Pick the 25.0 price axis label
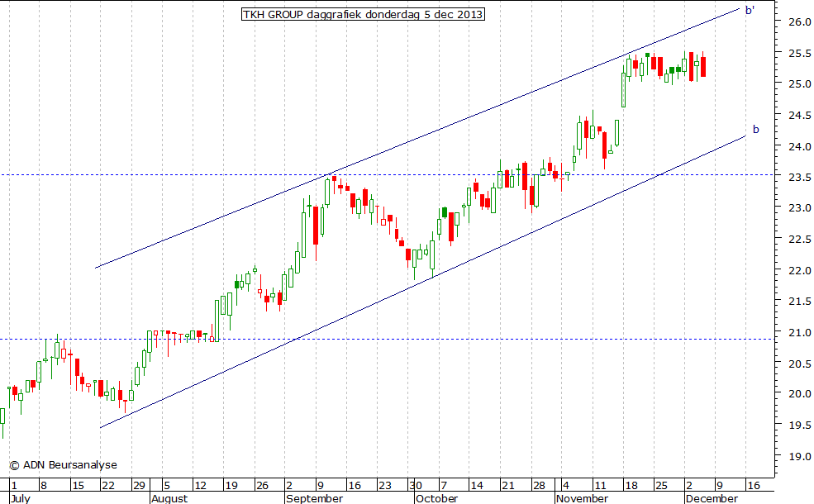 799,83
